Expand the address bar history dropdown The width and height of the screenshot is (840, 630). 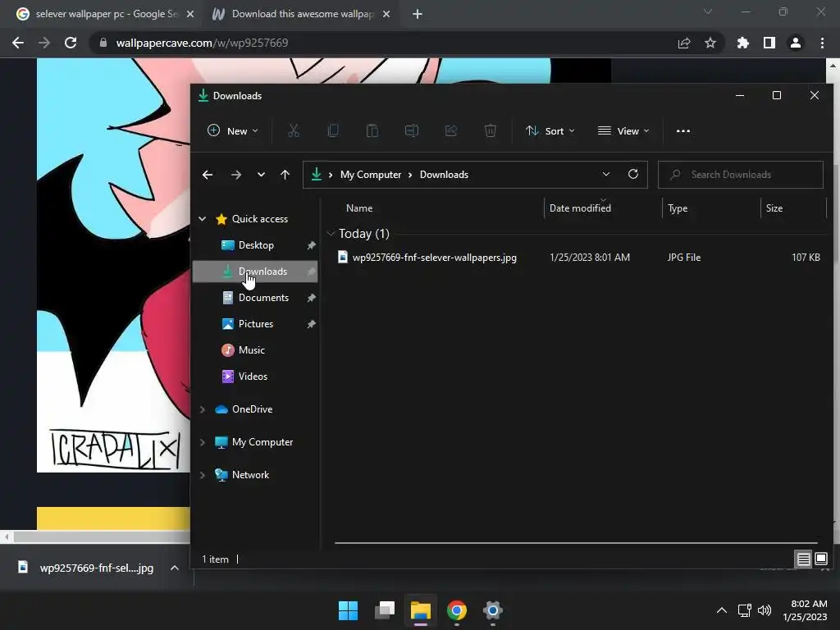[606, 174]
